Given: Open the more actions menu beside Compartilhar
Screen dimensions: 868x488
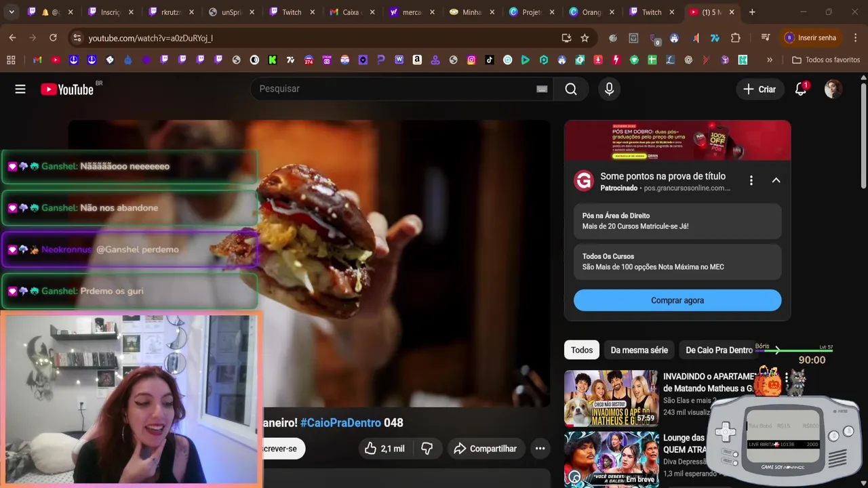Looking at the screenshot, I should click(x=540, y=449).
